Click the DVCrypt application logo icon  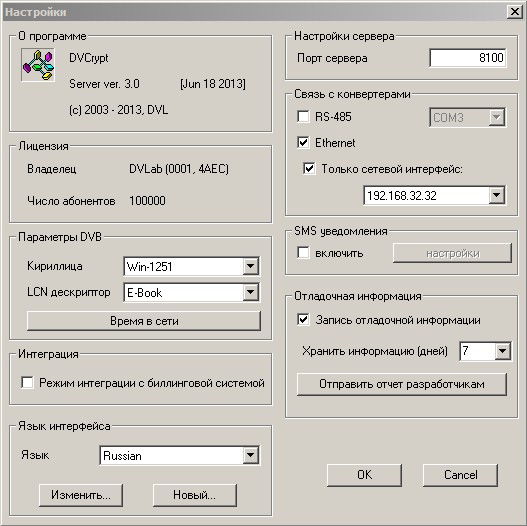[x=38, y=65]
